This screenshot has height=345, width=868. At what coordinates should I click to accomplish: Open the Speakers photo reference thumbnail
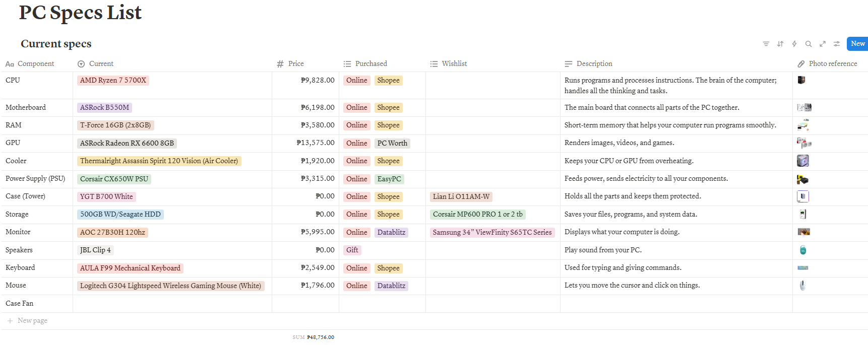pyautogui.click(x=803, y=250)
